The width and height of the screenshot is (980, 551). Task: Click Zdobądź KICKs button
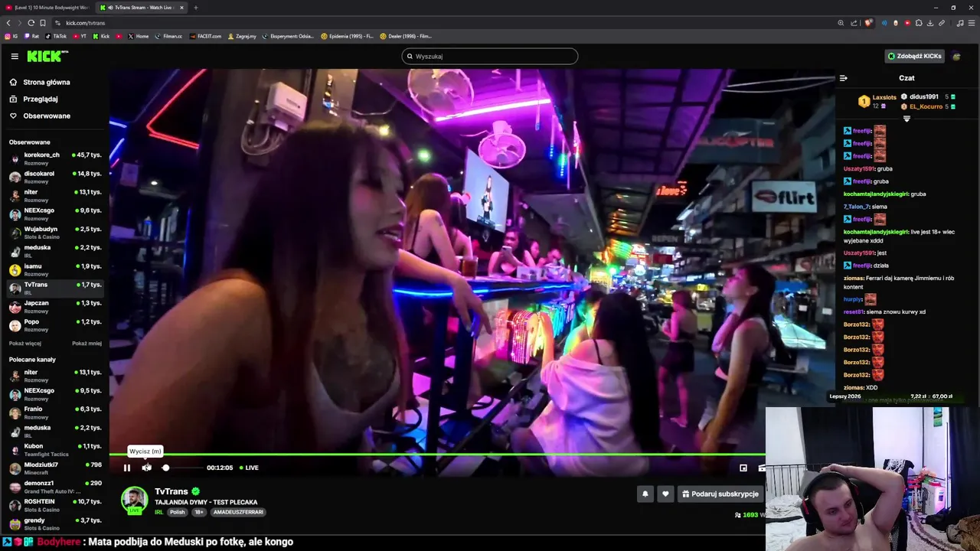click(914, 56)
